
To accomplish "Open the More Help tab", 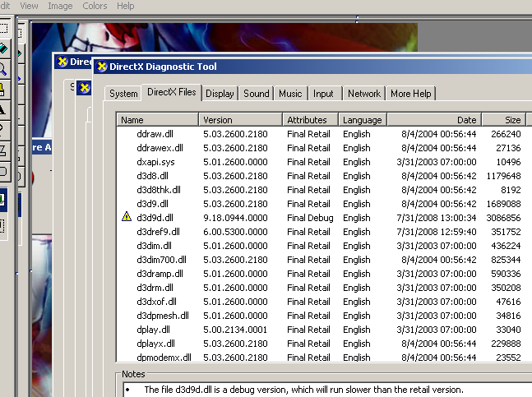I will tap(410, 94).
